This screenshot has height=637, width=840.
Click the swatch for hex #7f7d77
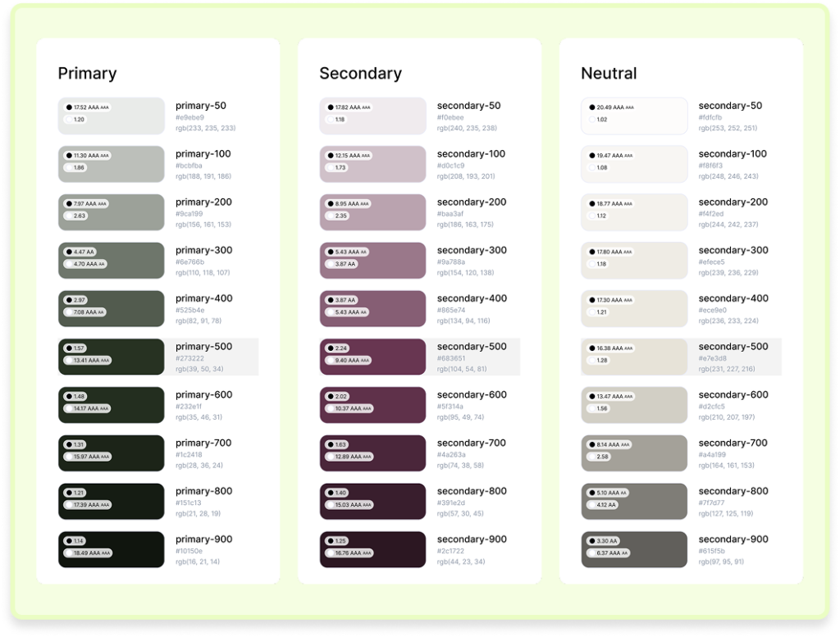coord(634,501)
